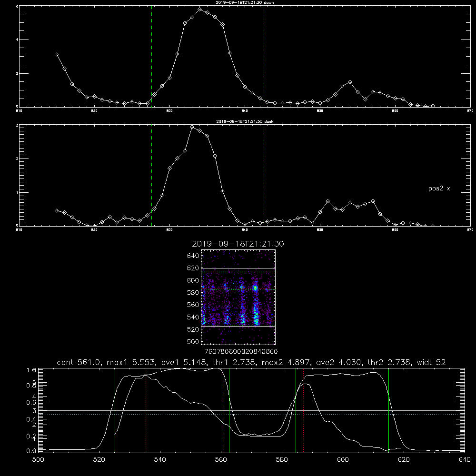Click the green vertical line just right of 560
The height and width of the screenshot is (476, 476).
229,410
